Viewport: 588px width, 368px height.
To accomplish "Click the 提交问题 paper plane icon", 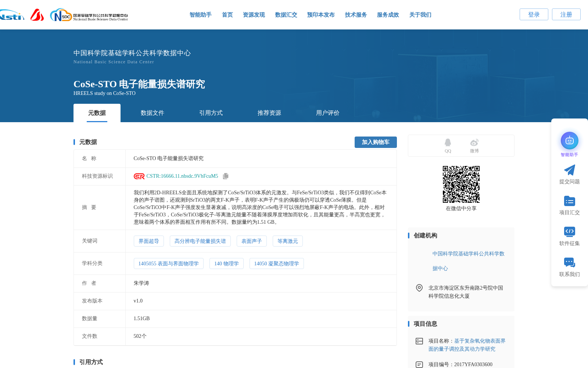I will click(569, 170).
